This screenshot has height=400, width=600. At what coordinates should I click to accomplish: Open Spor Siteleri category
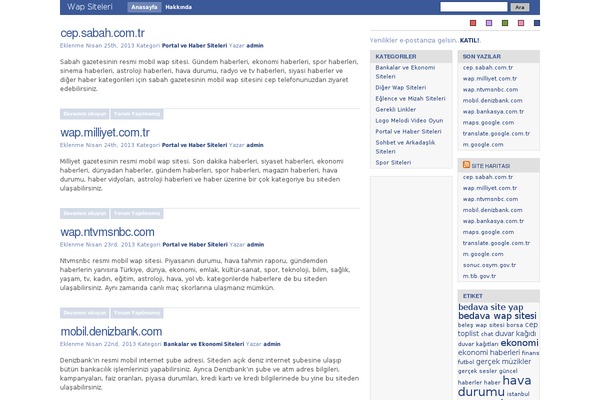[x=393, y=163]
